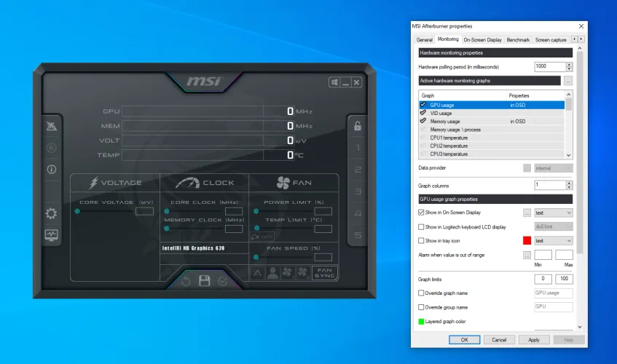617x364 pixels.
Task: Reset settings with the circular arrow icon
Action: tap(186, 281)
